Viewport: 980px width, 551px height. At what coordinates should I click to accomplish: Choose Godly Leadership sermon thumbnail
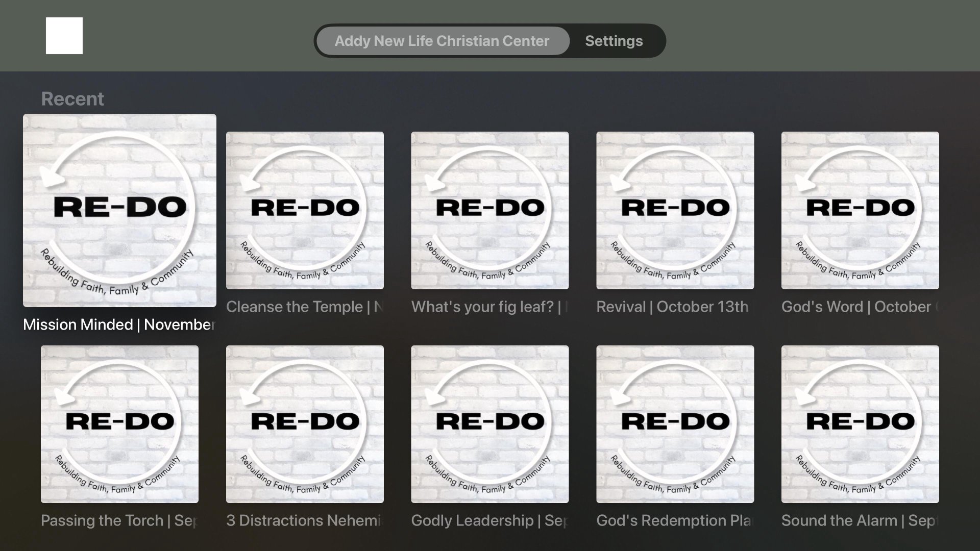click(489, 424)
